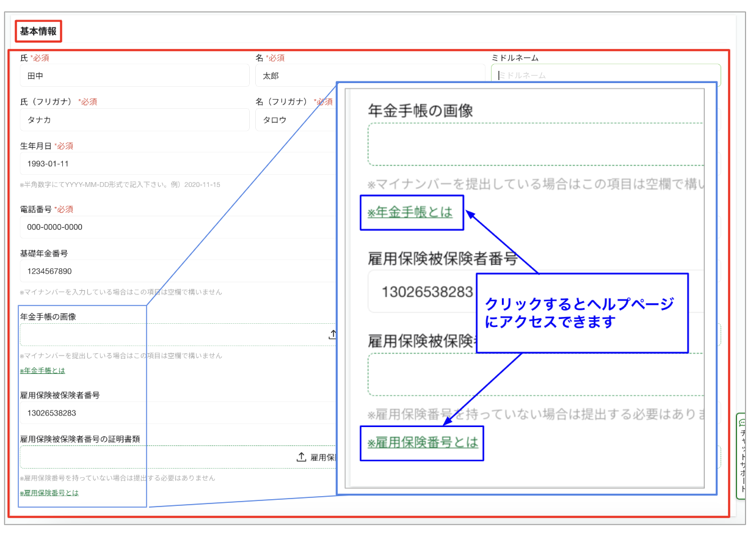Click the upload icon for 雇用保険 証明書類
This screenshot has height=534, width=756.
coord(301,457)
